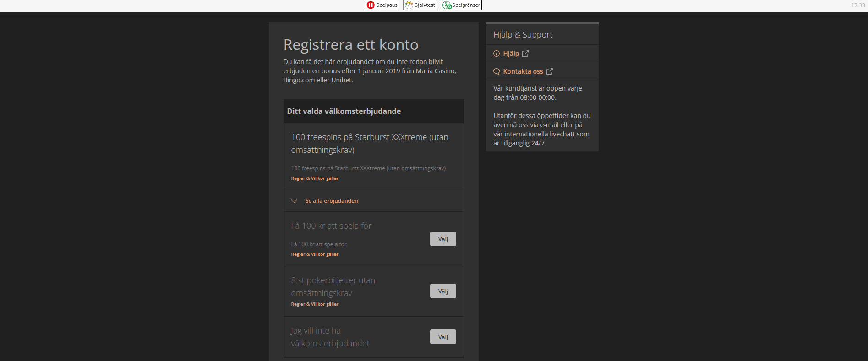Image resolution: width=868 pixels, height=361 pixels.
Task: Open the Kontakta oss link
Action: (x=523, y=71)
